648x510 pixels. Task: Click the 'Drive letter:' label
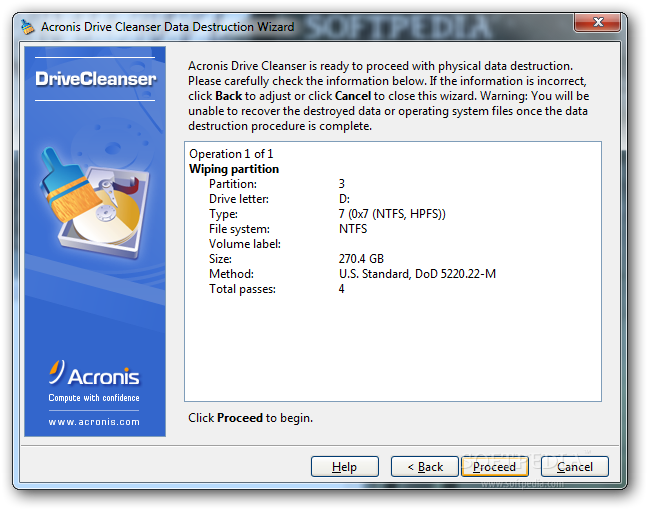(x=238, y=199)
